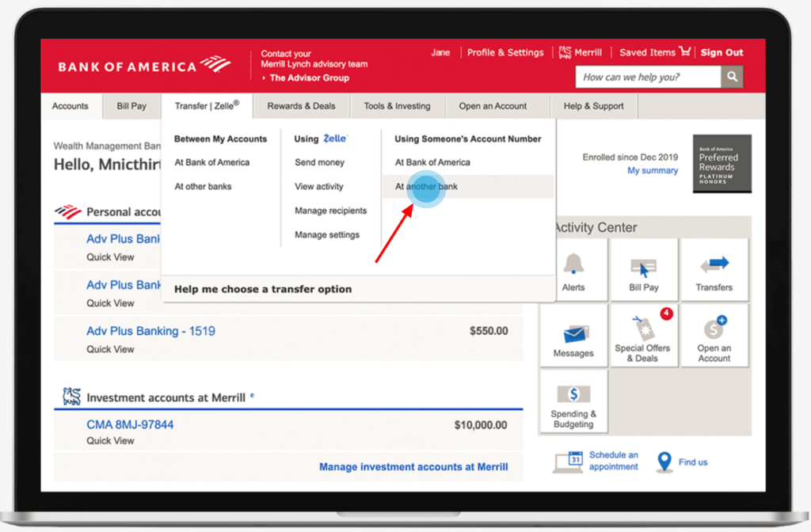Select Manage recipients under Zelle
Viewport: 811px width, 532px height.
[x=330, y=211]
